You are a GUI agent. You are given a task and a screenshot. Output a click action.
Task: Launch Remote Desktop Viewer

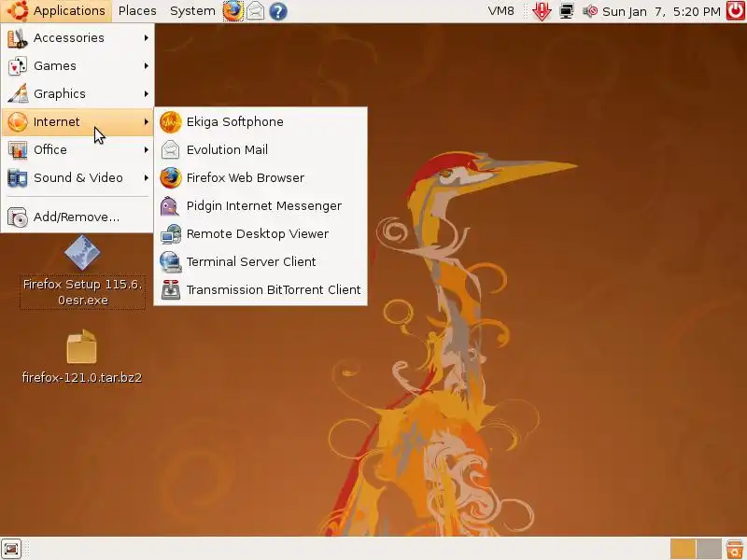click(261, 234)
